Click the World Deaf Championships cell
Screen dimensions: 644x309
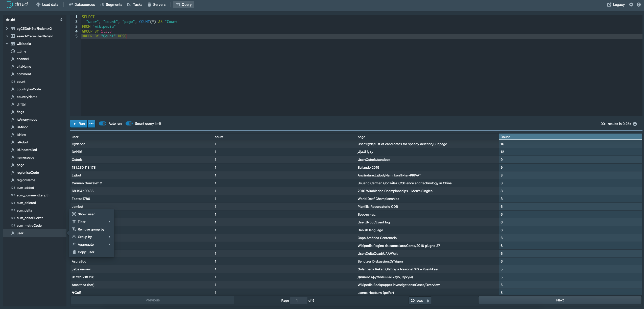(x=427, y=199)
